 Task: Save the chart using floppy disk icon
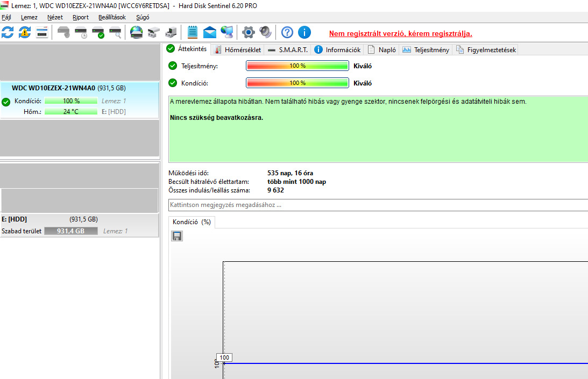[x=177, y=236]
